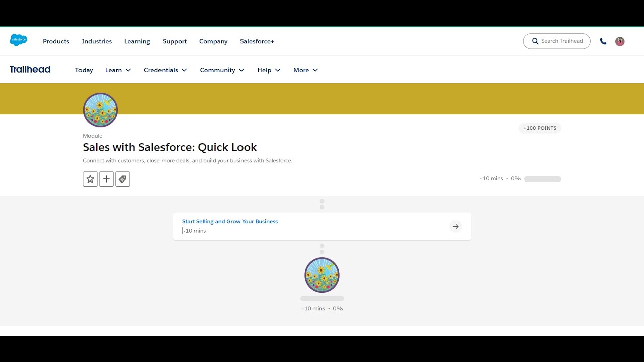Focus the Search Trailhead field
Viewport: 644px width, 362px height.
pyautogui.click(x=557, y=41)
